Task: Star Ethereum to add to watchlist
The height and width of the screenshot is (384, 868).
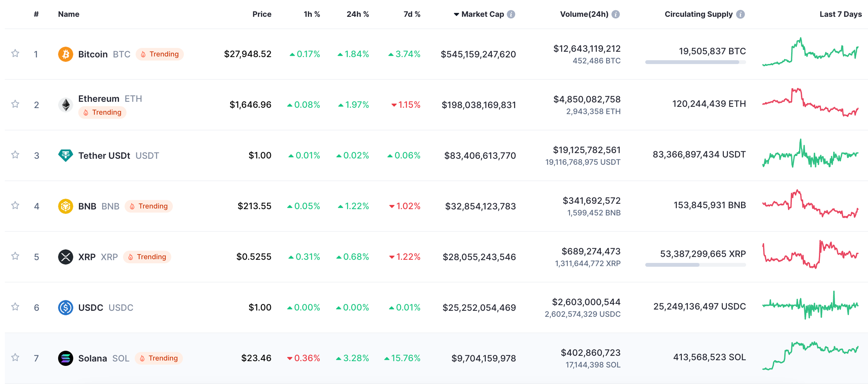Action: coord(15,104)
